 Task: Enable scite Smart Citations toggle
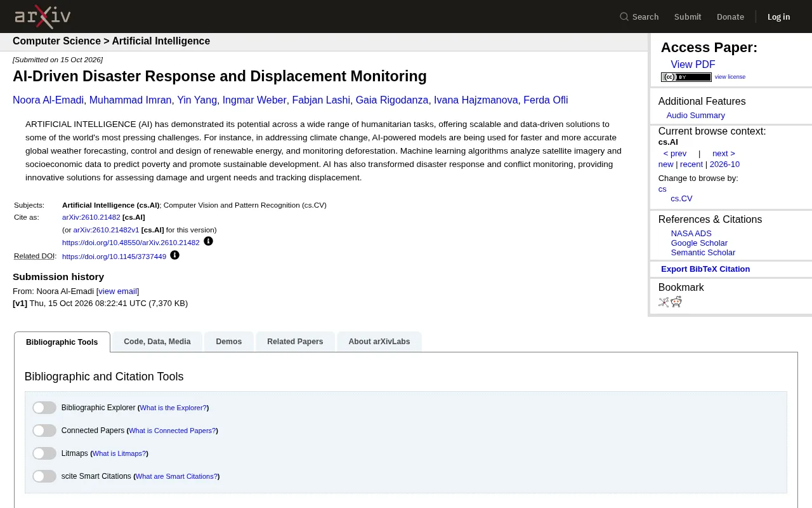[44, 476]
